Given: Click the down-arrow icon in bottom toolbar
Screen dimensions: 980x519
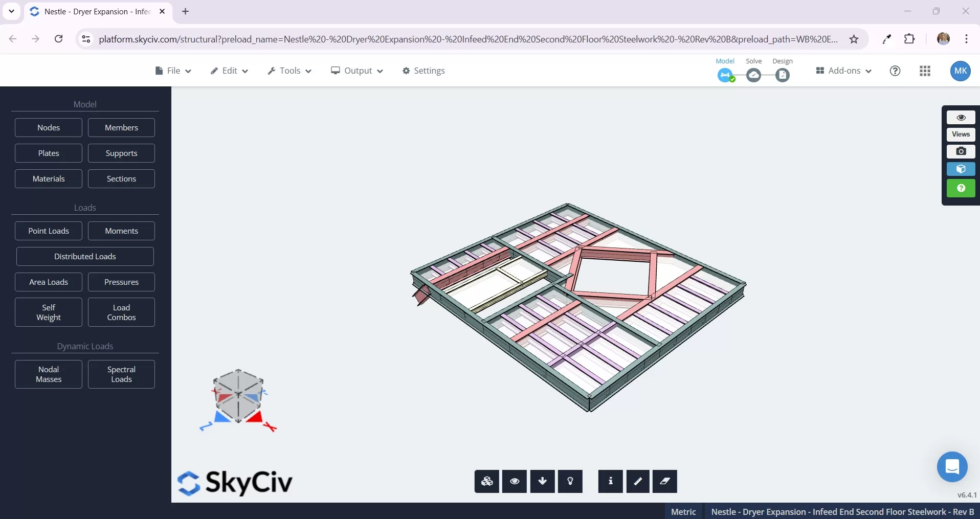Looking at the screenshot, I should tap(542, 481).
